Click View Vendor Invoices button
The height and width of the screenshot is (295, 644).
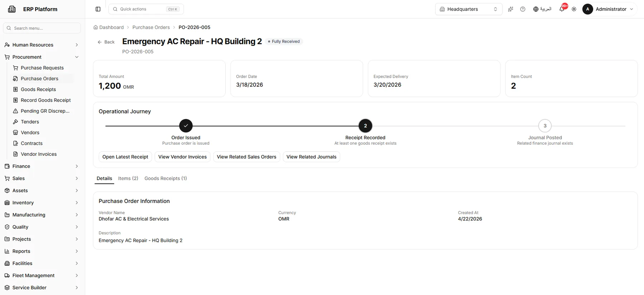tap(182, 157)
